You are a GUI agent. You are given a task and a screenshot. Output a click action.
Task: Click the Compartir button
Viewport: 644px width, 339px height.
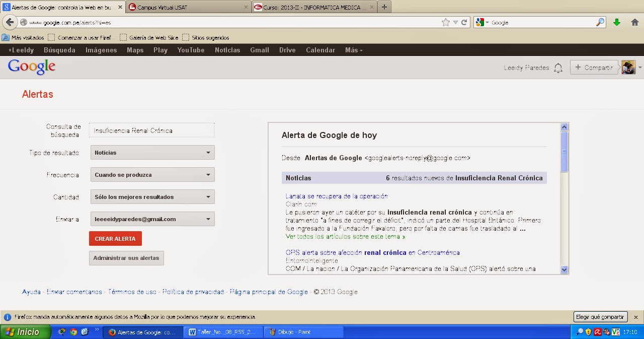(x=594, y=67)
